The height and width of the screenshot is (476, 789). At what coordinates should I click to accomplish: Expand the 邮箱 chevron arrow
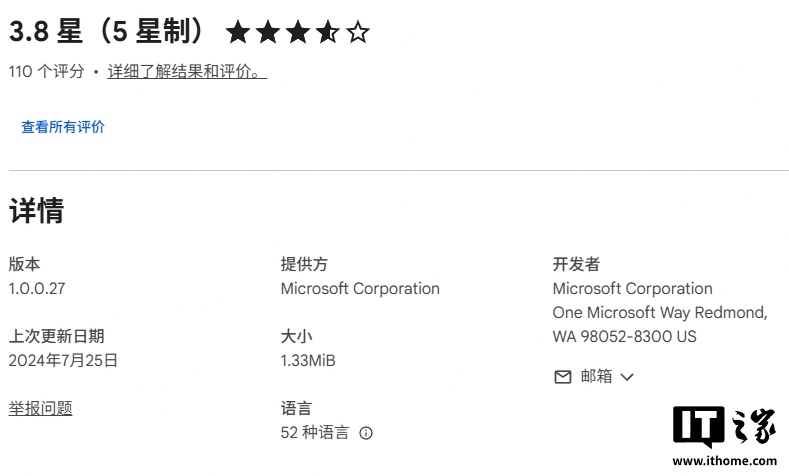point(627,377)
